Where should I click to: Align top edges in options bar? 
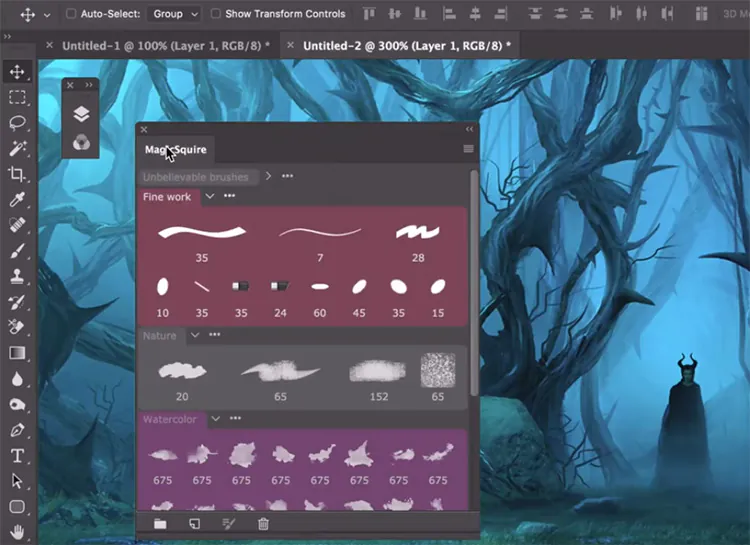click(369, 13)
